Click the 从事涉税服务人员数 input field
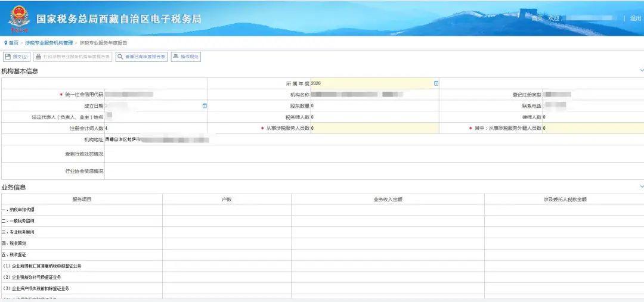 coord(374,128)
